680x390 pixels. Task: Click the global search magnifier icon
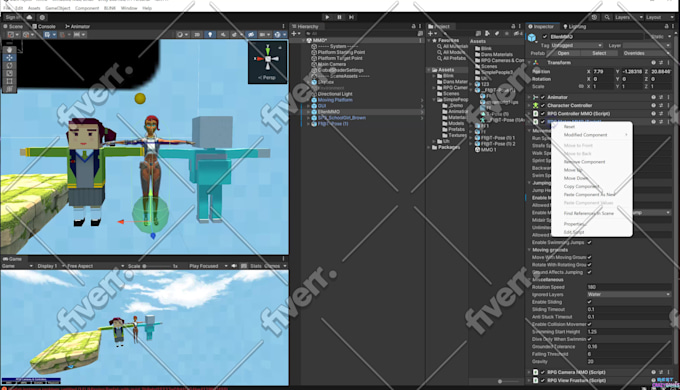pos(607,17)
